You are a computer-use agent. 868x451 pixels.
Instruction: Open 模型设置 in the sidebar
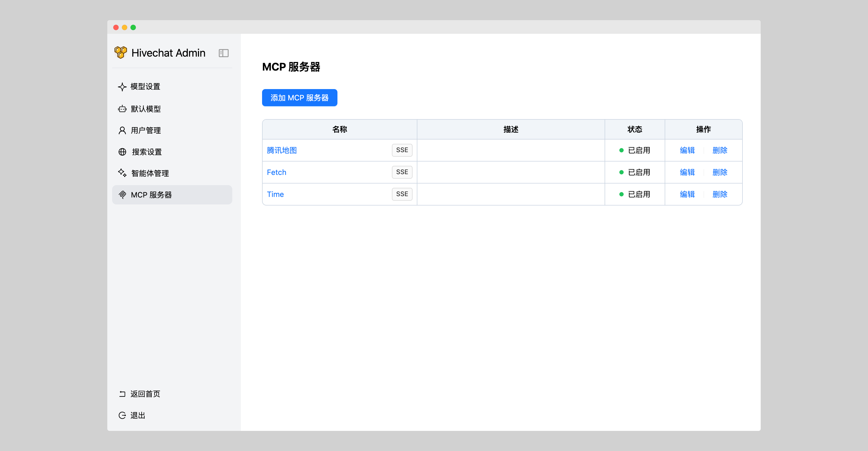tap(172, 87)
